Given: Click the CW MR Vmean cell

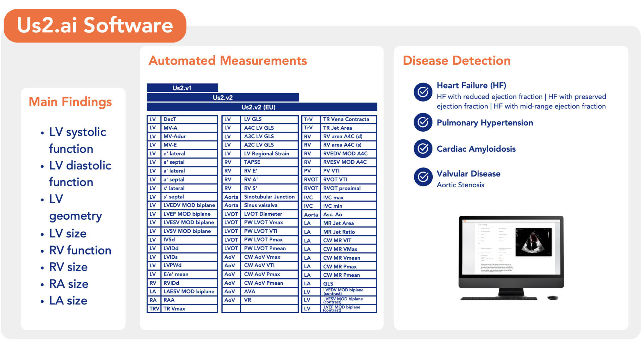Looking at the screenshot, I should [348, 258].
